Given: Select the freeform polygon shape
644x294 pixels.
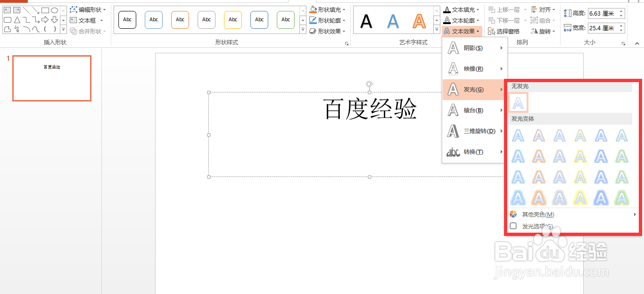Looking at the screenshot, I should (x=8, y=29).
